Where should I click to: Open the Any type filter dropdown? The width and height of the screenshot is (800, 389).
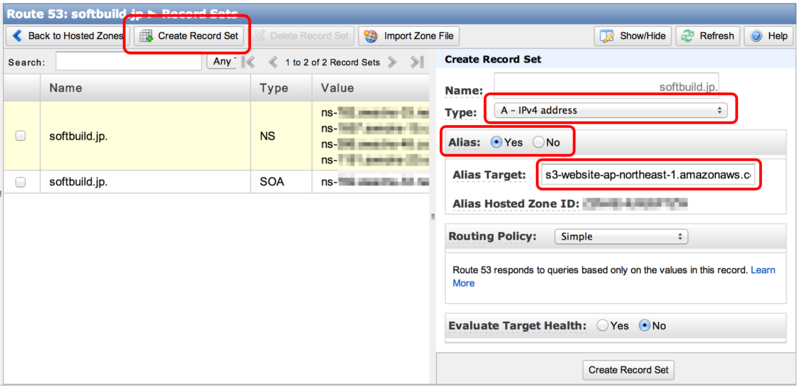click(x=221, y=61)
